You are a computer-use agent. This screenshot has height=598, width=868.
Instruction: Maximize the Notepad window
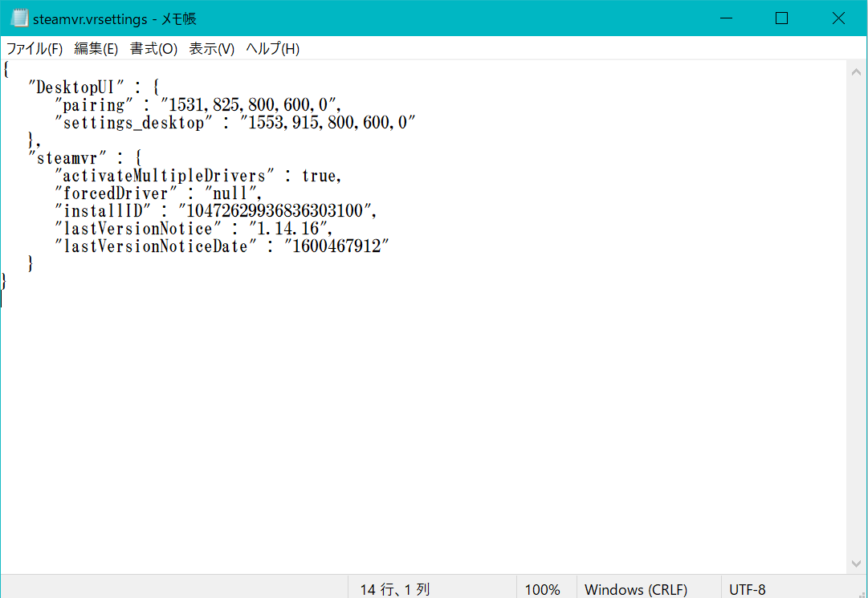pos(781,18)
